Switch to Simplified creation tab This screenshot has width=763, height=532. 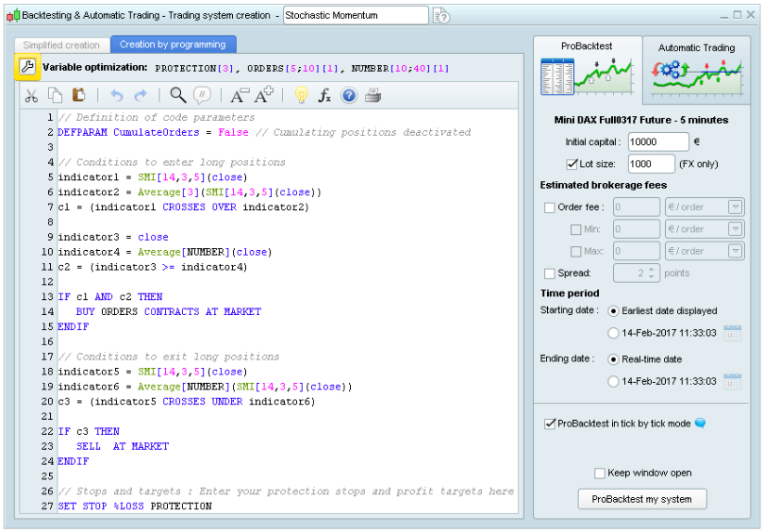click(x=61, y=44)
